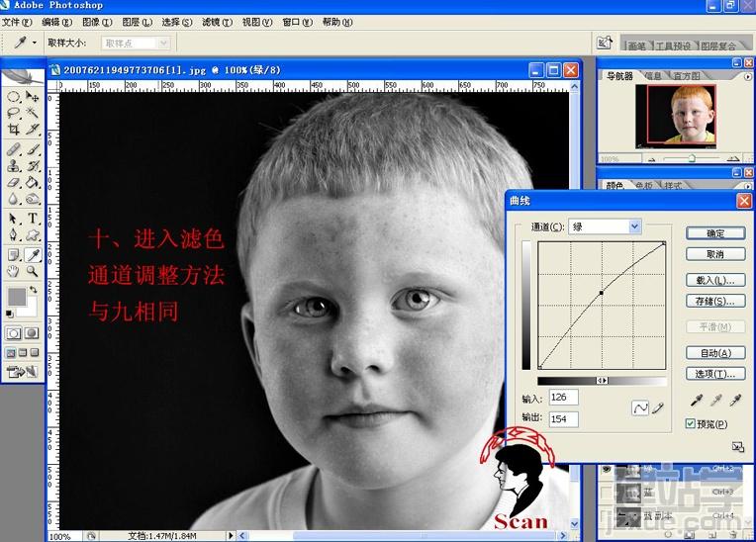
Task: Switch to Quick Mask mode
Action: click(x=32, y=333)
